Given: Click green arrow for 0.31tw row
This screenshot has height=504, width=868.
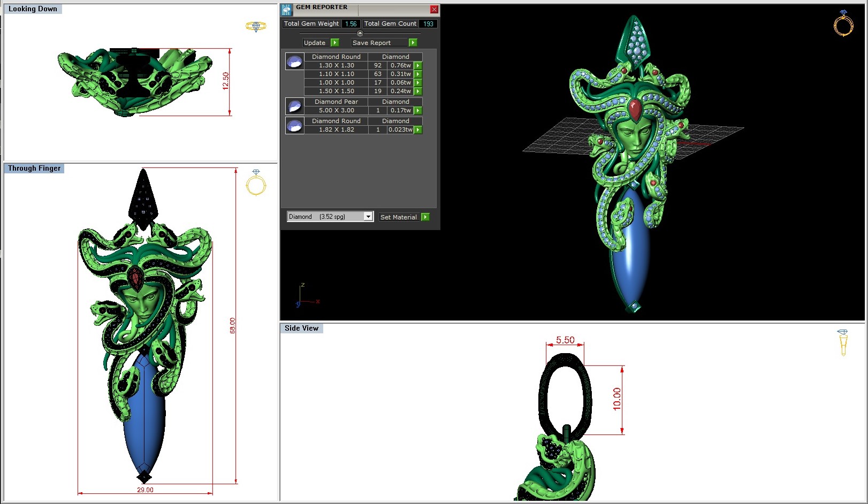Looking at the screenshot, I should pos(418,74).
